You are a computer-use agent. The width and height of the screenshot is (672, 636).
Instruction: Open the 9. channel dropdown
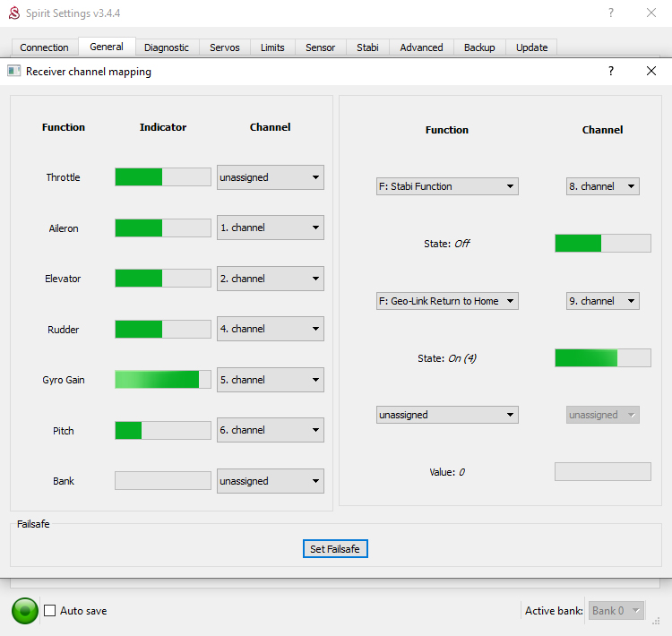click(602, 301)
